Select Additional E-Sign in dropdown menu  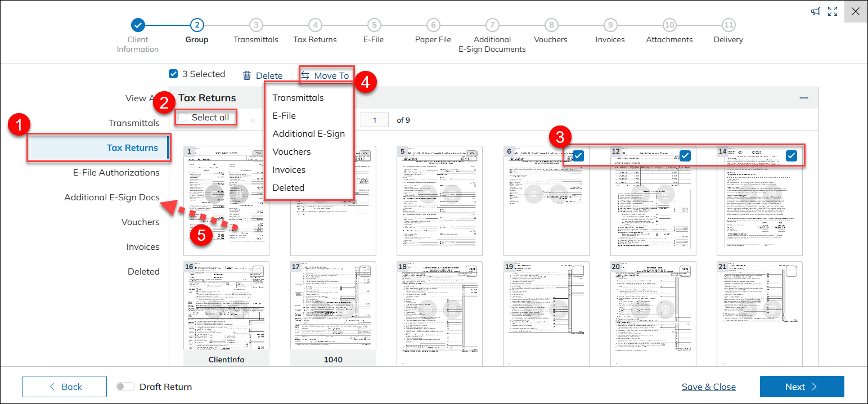(308, 134)
